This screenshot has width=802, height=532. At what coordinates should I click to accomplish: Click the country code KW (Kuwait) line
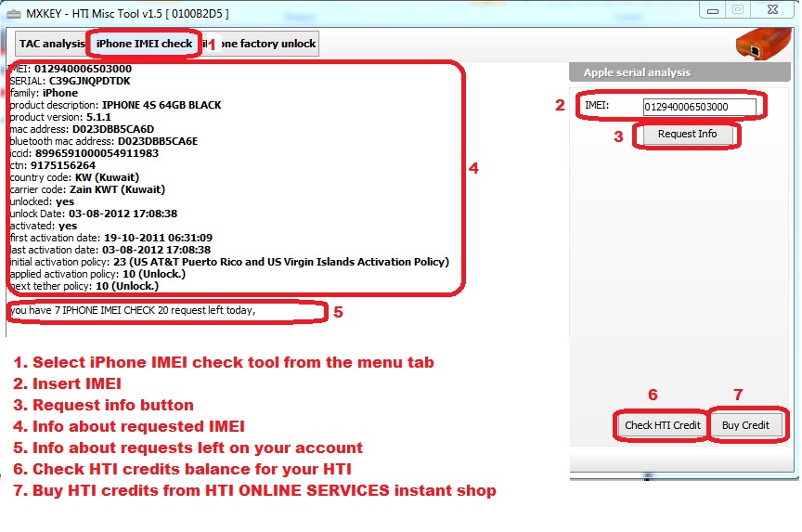74,177
